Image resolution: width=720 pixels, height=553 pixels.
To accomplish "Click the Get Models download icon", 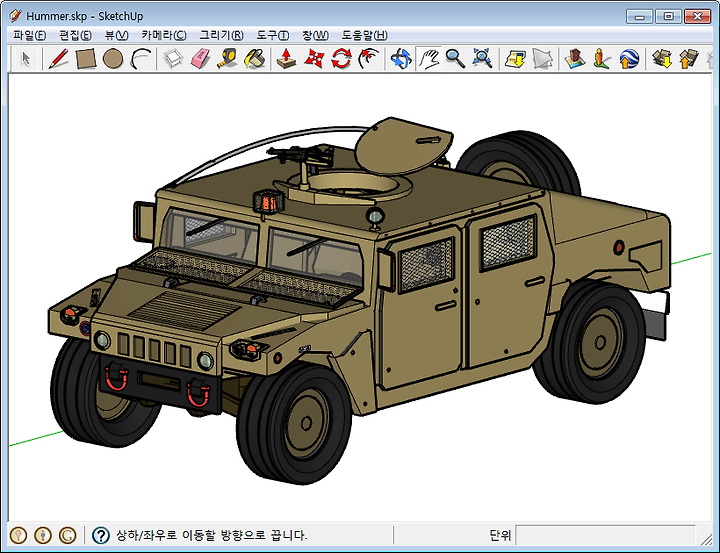I will click(662, 59).
